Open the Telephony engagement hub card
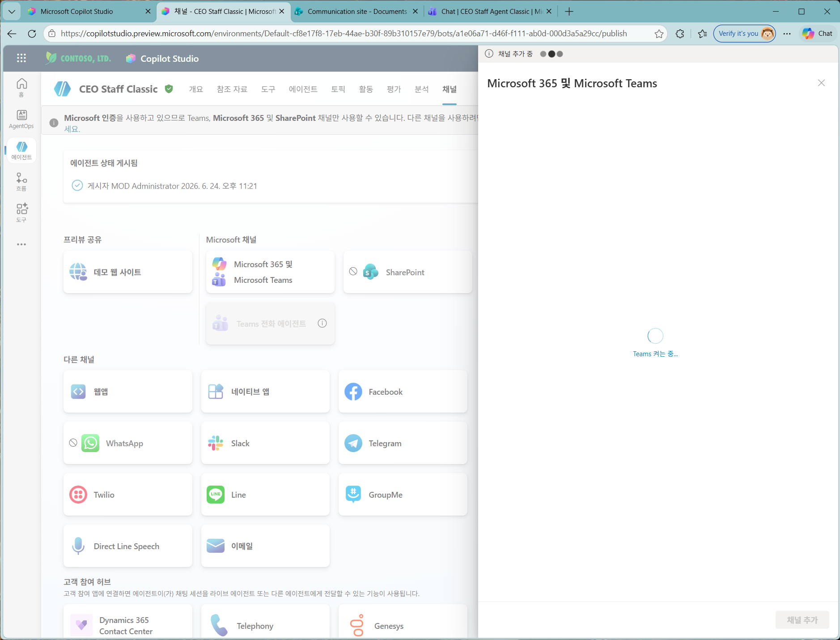This screenshot has width=840, height=640. tap(265, 622)
